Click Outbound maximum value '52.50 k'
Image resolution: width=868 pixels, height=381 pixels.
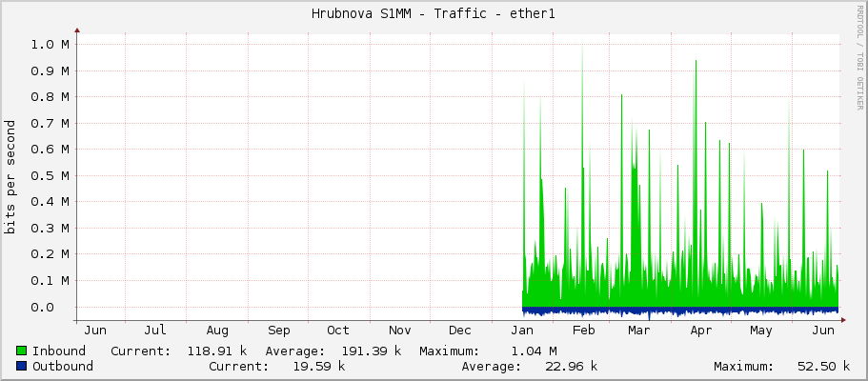tap(823, 366)
